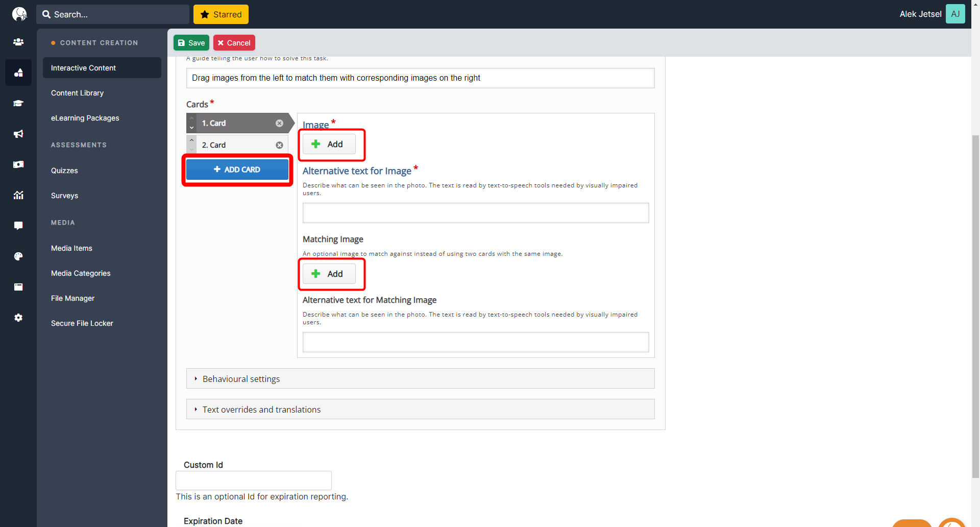Cancel editing the content
980x527 pixels.
click(x=234, y=43)
